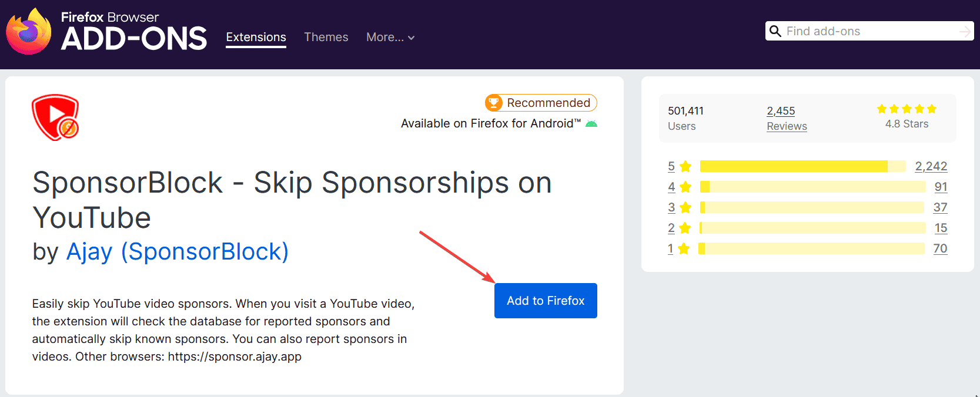Image resolution: width=980 pixels, height=397 pixels.
Task: Expand the More... dropdown menu
Action: point(390,37)
